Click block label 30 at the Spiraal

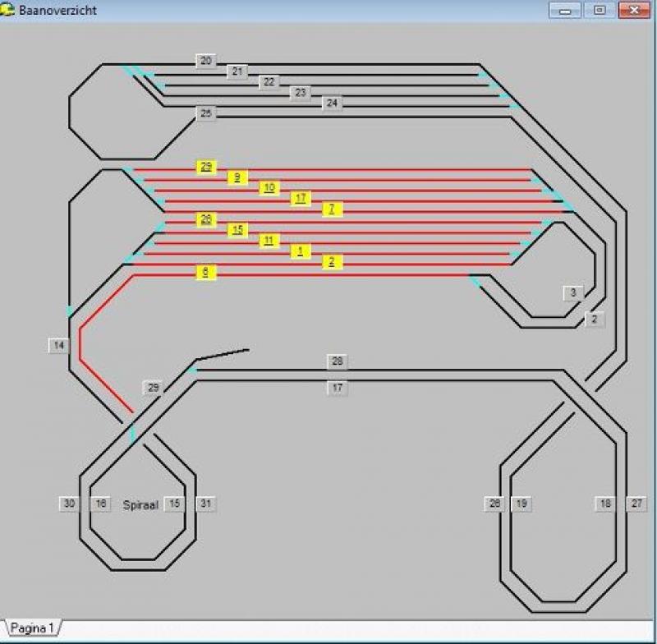pyautogui.click(x=70, y=504)
